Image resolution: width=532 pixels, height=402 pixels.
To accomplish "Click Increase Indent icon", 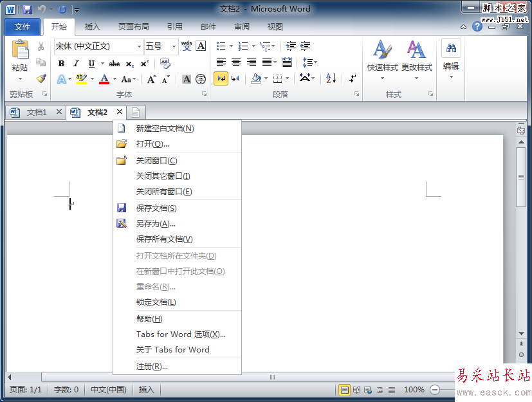I will tap(305, 46).
